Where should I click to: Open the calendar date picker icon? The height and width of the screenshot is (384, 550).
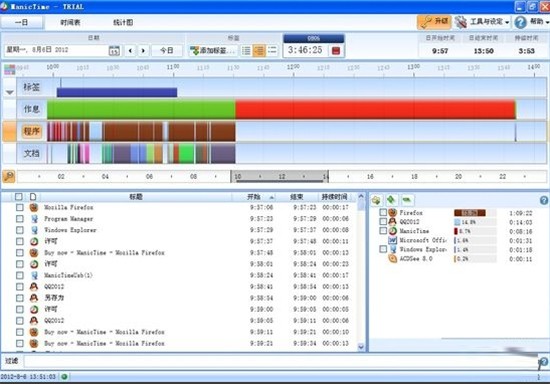tap(114, 51)
